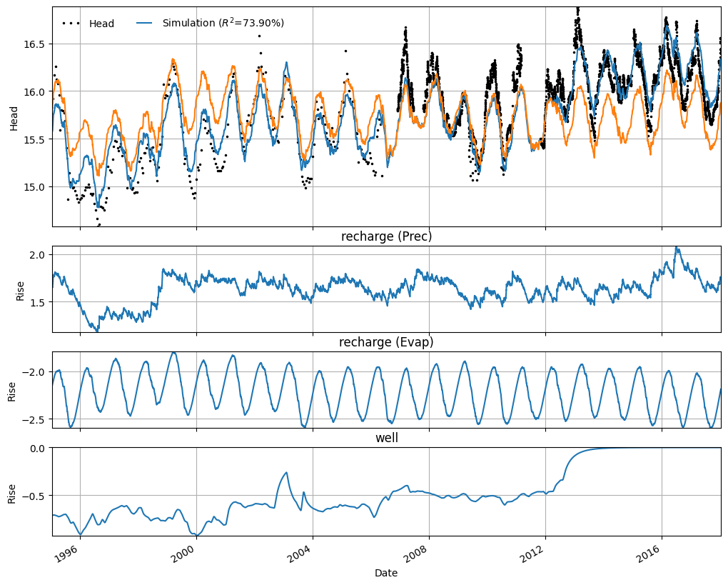Image resolution: width=728 pixels, height=585 pixels.
Task: Click the 2016 x-axis tick label
Action: [x=649, y=554]
